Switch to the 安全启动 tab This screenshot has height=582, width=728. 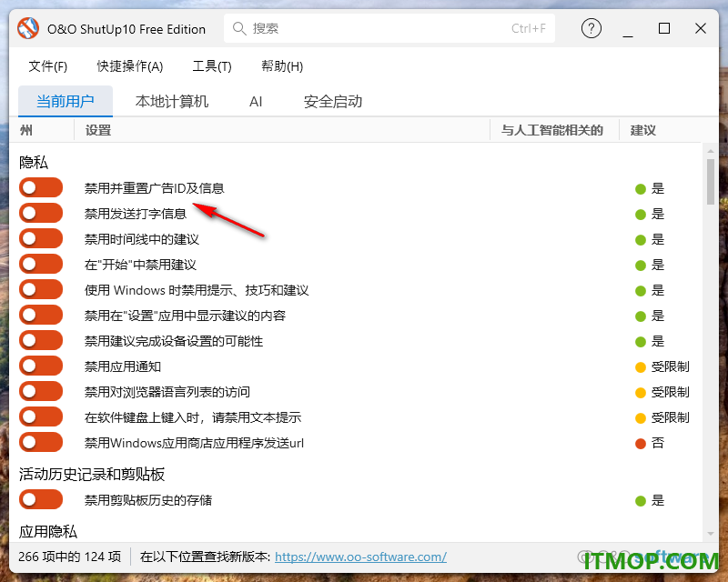click(x=333, y=101)
